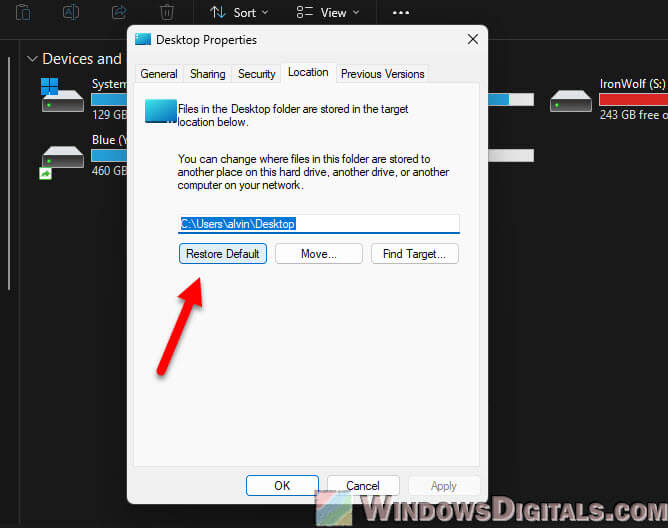The height and width of the screenshot is (528, 668).
Task: Click the 'Devices and' section heading
Action: coord(82,59)
